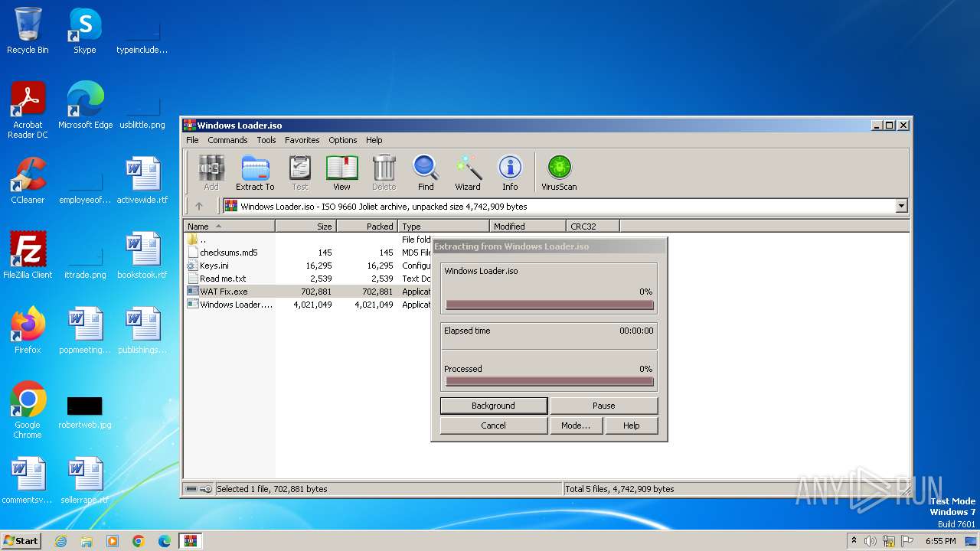This screenshot has height=551, width=980.
Task: Open Microsoft Edge desktop shortcut
Action: (85, 106)
